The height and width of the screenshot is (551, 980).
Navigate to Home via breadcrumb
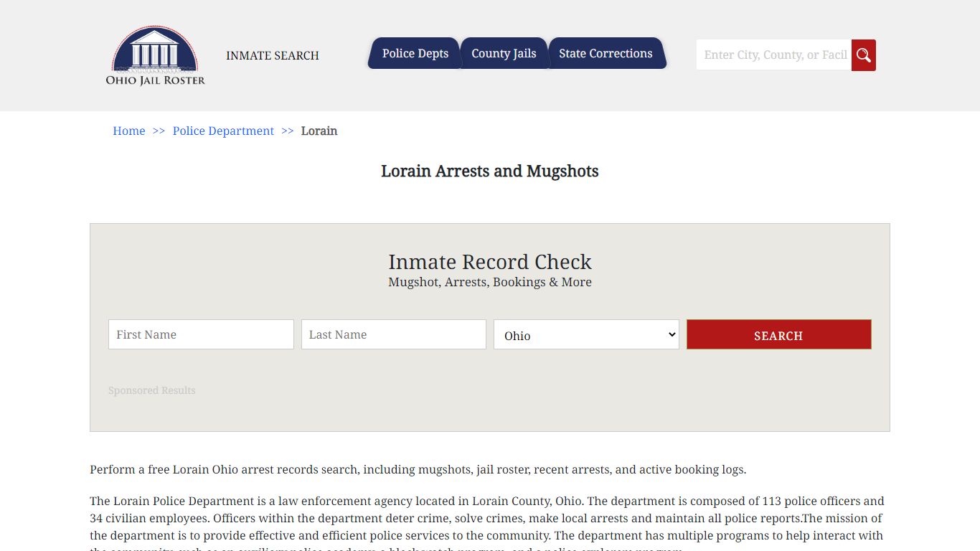[128, 131]
